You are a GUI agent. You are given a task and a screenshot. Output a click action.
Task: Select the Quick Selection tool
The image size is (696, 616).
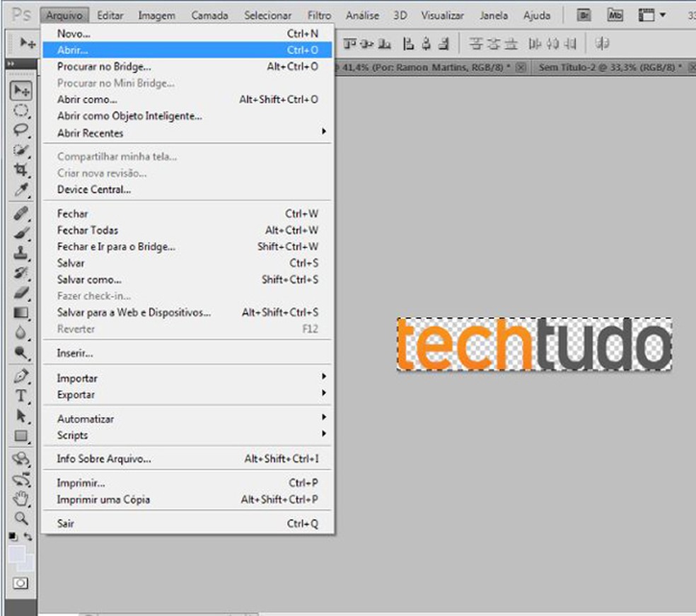pos(21,150)
